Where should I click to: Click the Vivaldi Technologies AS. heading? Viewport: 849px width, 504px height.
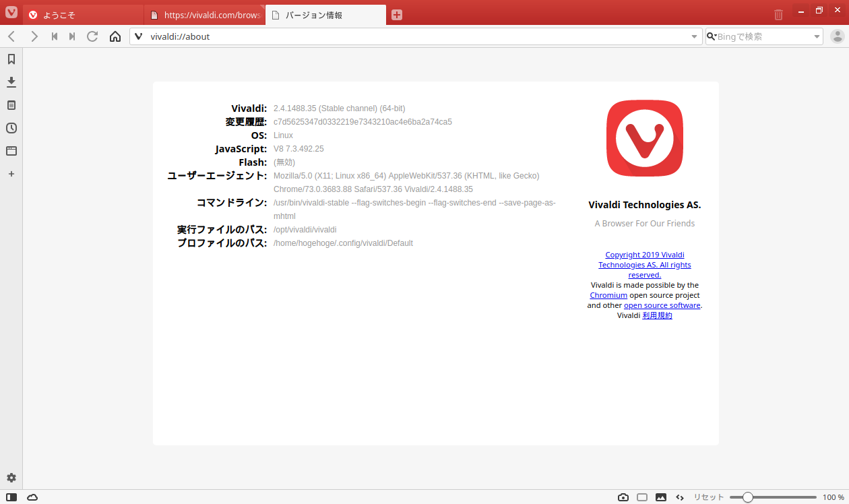645,205
